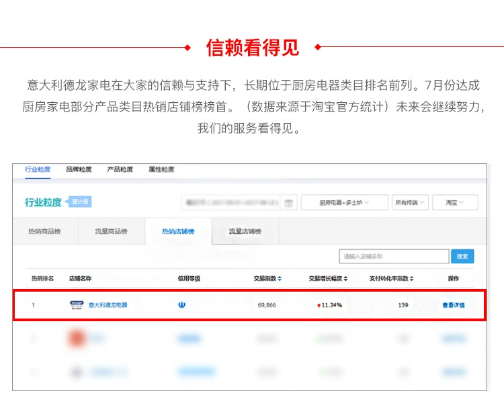
Task: Click the 店铺名称 column header
Action: (x=81, y=279)
